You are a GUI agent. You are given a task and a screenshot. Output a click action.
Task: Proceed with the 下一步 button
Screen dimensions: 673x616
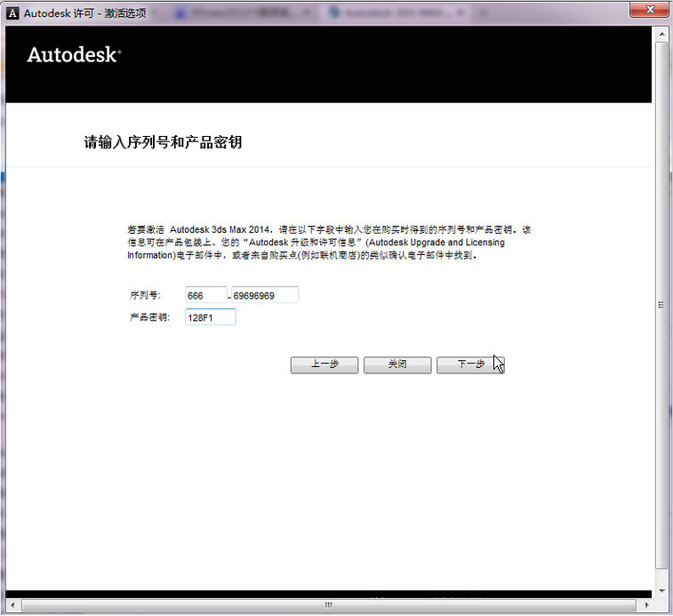[x=470, y=364]
